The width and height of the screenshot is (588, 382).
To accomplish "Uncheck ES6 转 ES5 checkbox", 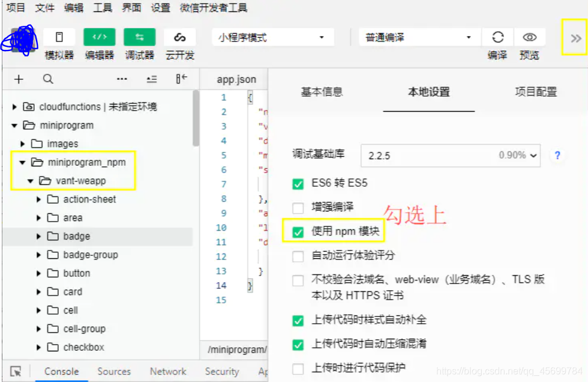I will (x=298, y=184).
